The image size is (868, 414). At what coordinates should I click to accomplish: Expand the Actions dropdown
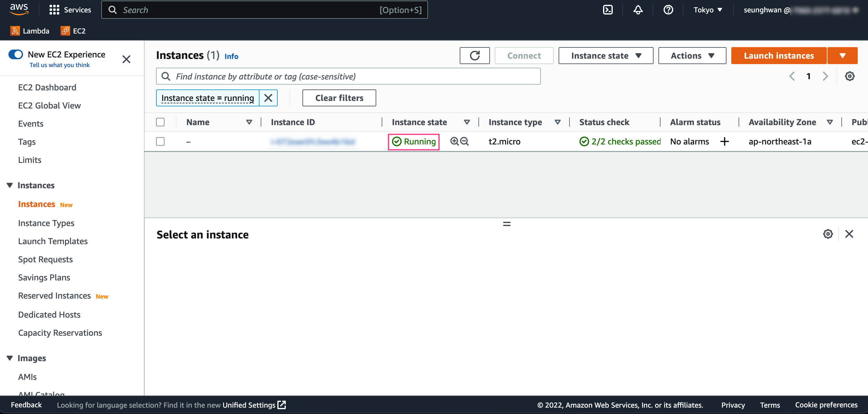pyautogui.click(x=692, y=56)
